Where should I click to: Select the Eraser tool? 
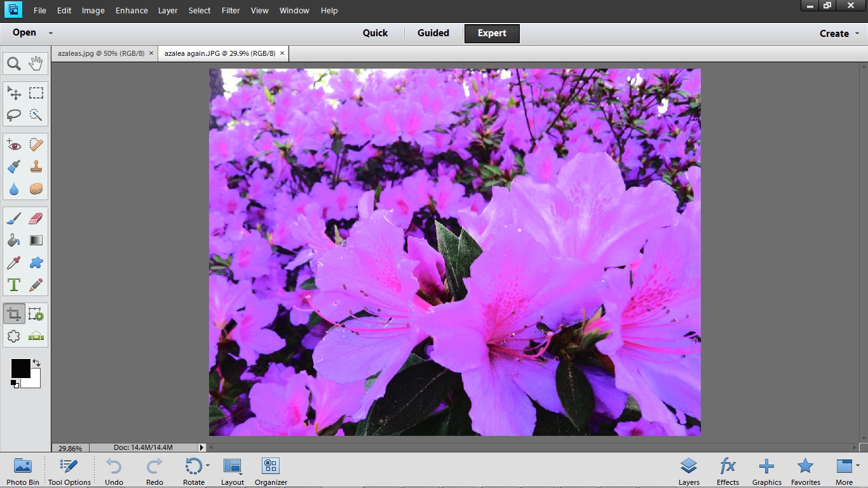pos(36,219)
